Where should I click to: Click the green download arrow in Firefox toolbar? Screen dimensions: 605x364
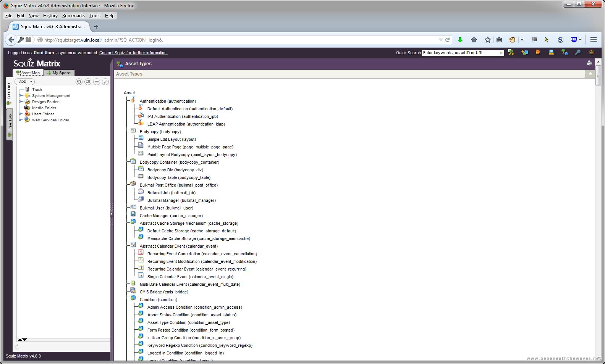(x=460, y=40)
